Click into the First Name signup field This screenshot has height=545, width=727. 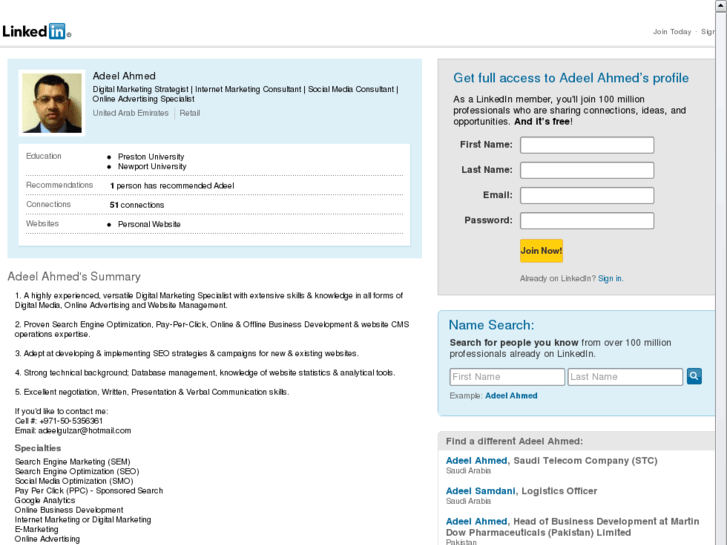pyautogui.click(x=587, y=145)
